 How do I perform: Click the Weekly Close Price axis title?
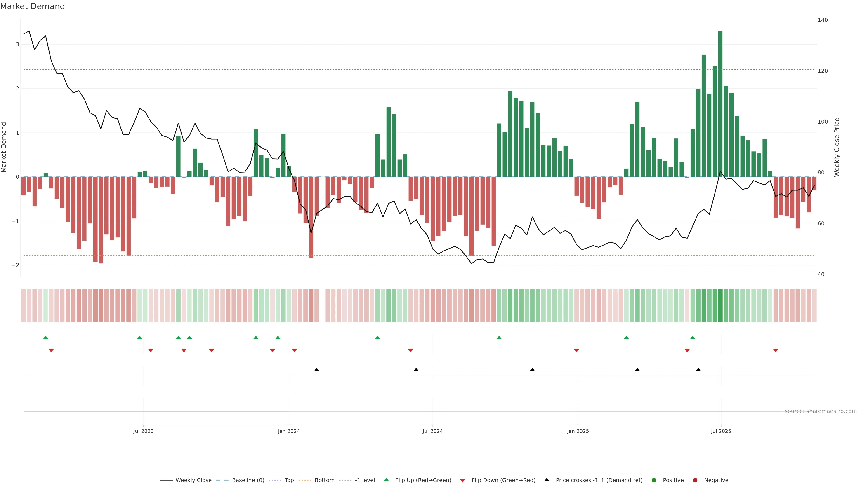(x=837, y=147)
